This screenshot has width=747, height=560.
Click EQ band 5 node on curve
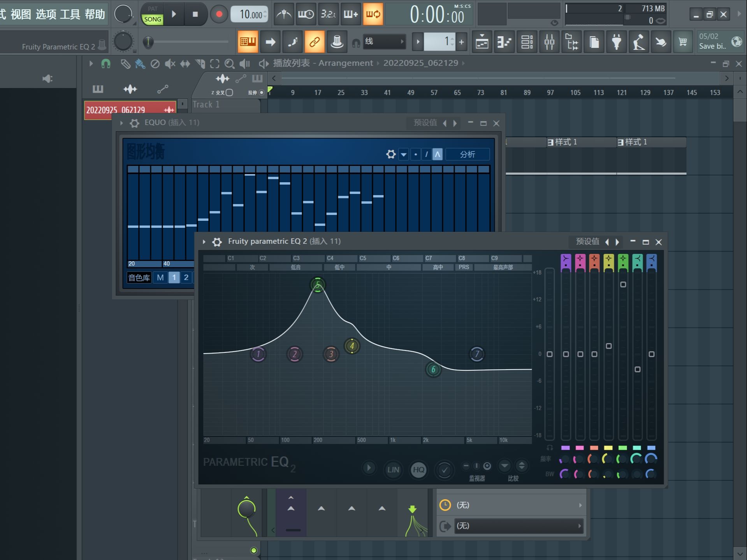pyautogui.click(x=318, y=285)
